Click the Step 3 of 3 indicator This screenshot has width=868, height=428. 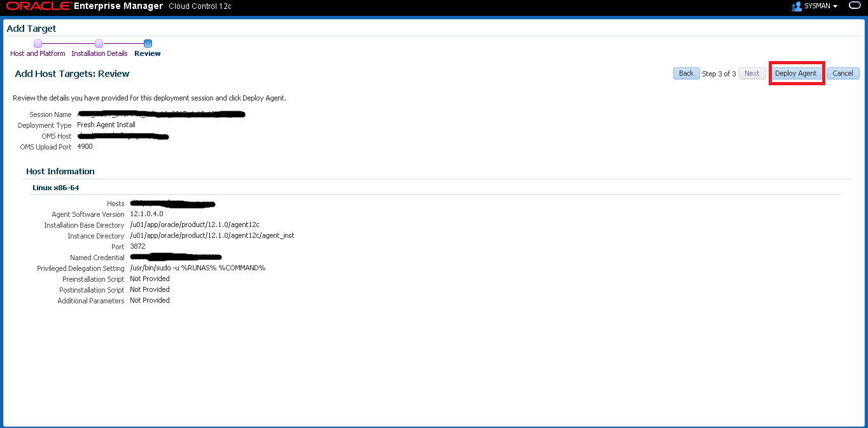tap(719, 74)
